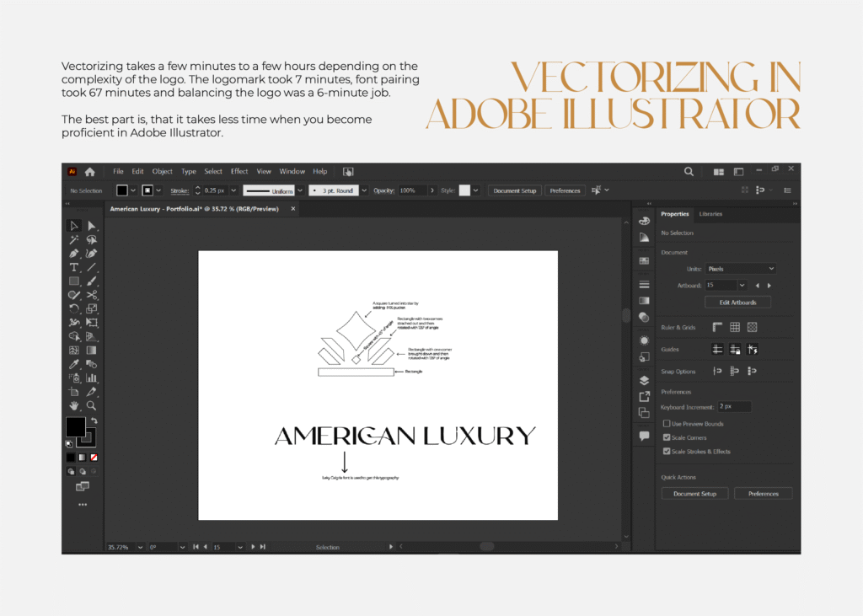This screenshot has width=863, height=616.
Task: Choose the Lasso tool
Action: (x=91, y=239)
